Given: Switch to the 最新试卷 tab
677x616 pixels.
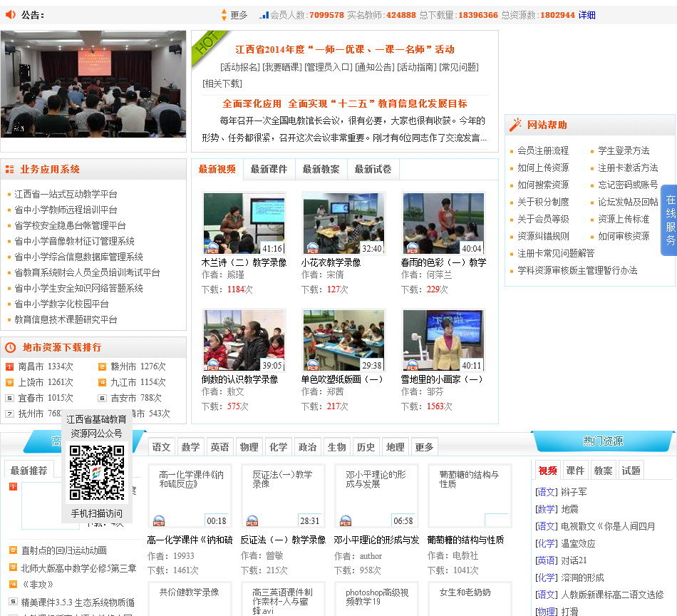Looking at the screenshot, I should tap(373, 169).
